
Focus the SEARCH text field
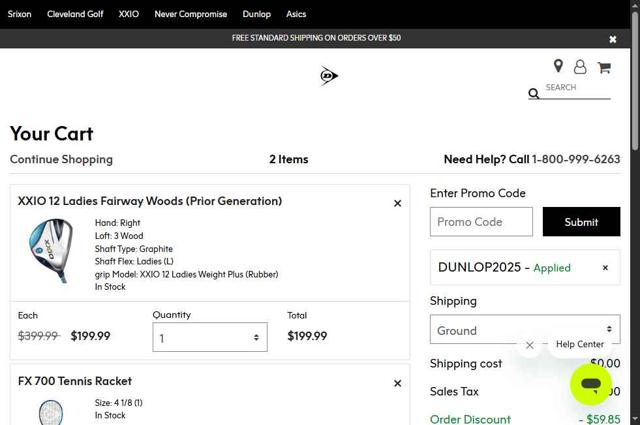(x=578, y=88)
